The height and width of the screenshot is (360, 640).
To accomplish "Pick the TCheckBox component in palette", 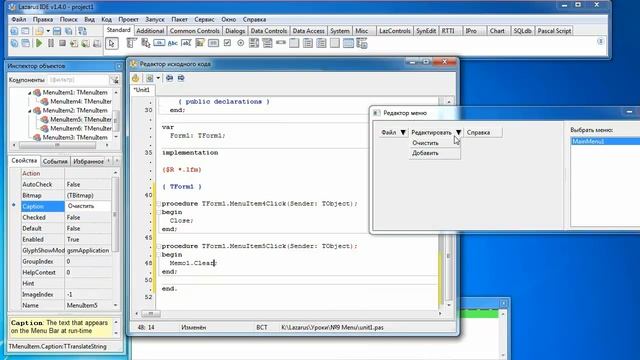I will click(x=227, y=43).
